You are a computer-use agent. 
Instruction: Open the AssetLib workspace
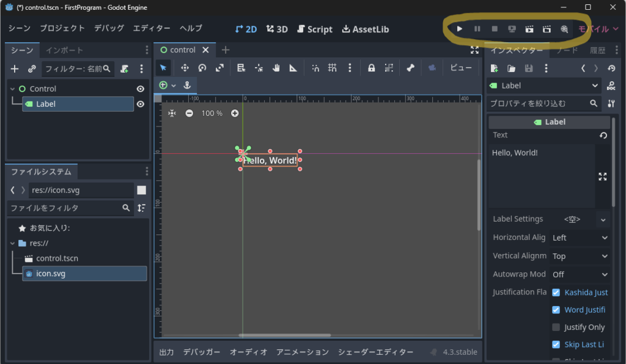[366, 29]
